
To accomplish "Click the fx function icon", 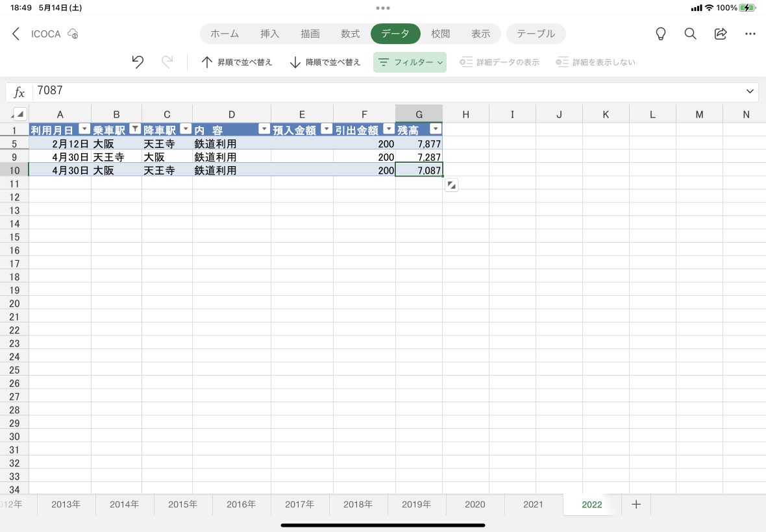I will point(19,91).
